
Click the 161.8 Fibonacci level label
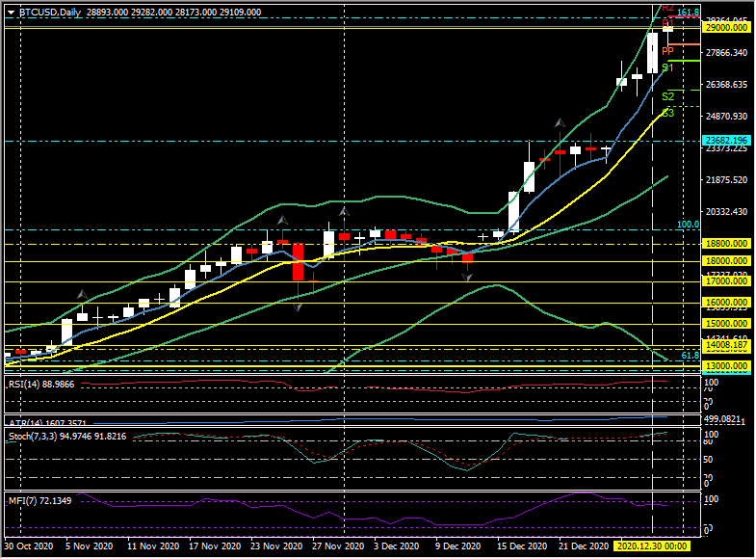point(689,13)
